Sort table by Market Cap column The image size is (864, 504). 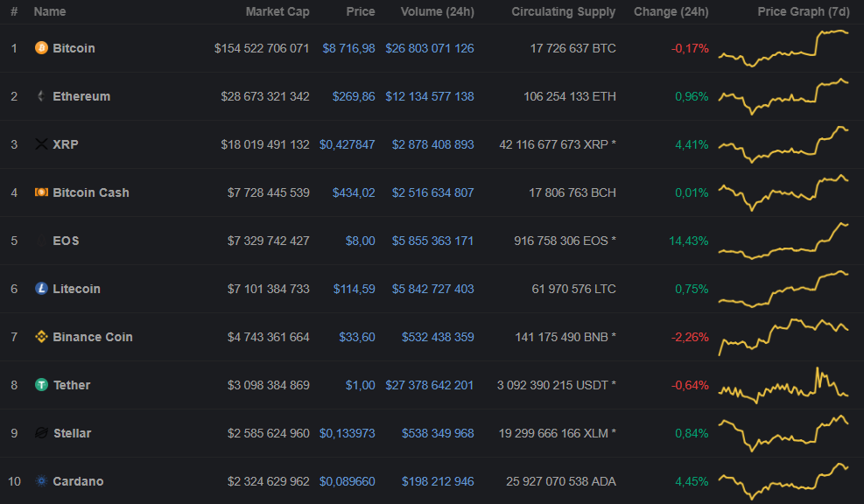[x=277, y=12]
